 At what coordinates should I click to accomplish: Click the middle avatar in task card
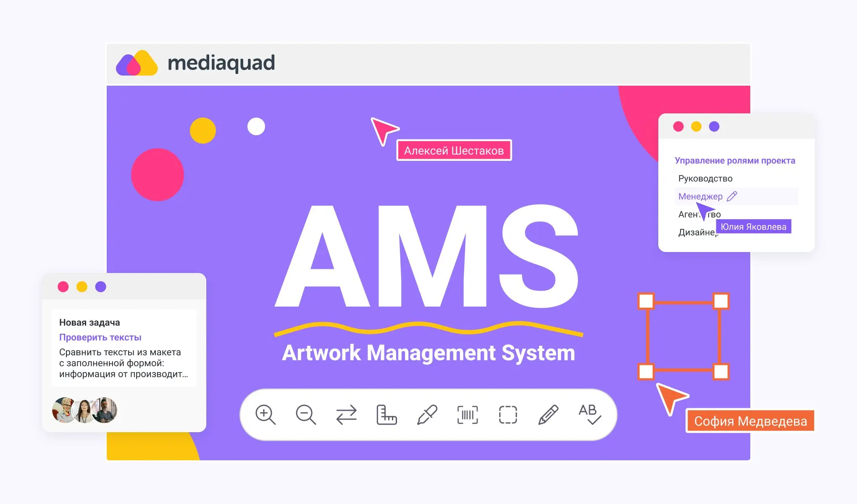click(84, 410)
